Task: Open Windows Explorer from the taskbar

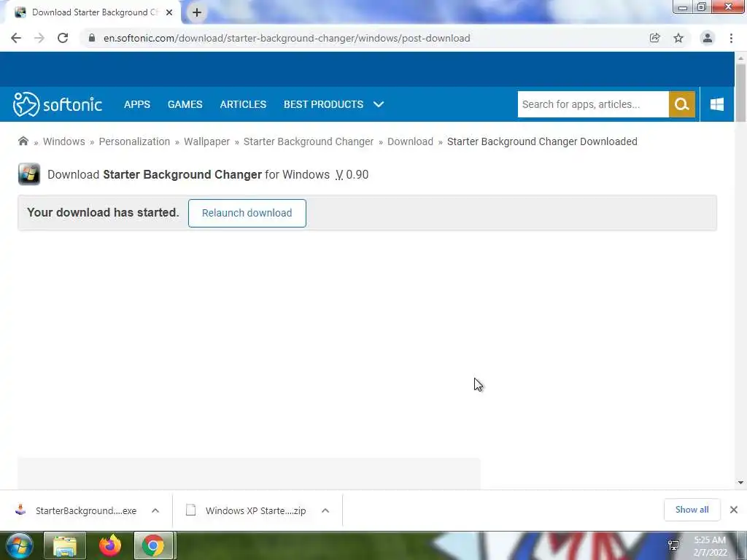Action: tap(65, 545)
